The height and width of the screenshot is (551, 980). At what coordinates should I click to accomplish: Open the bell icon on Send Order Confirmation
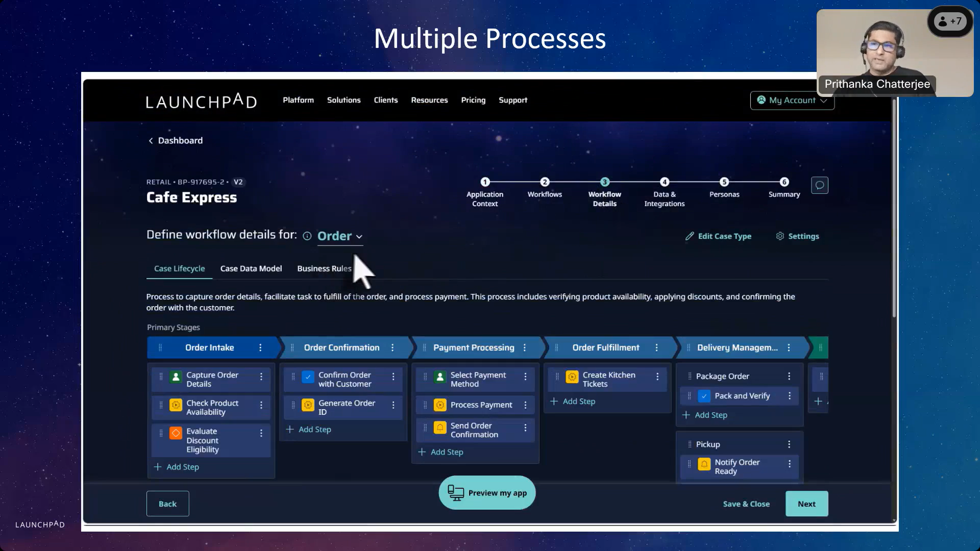[x=440, y=428]
